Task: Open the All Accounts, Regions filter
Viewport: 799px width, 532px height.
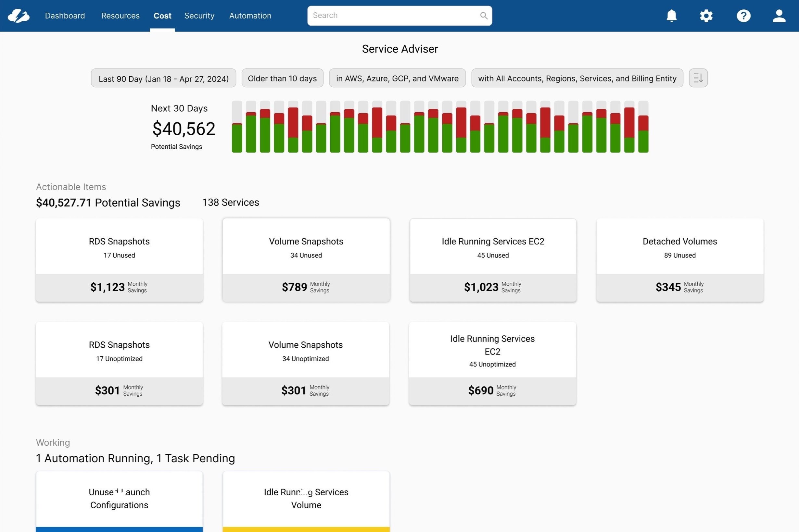Action: click(577, 78)
